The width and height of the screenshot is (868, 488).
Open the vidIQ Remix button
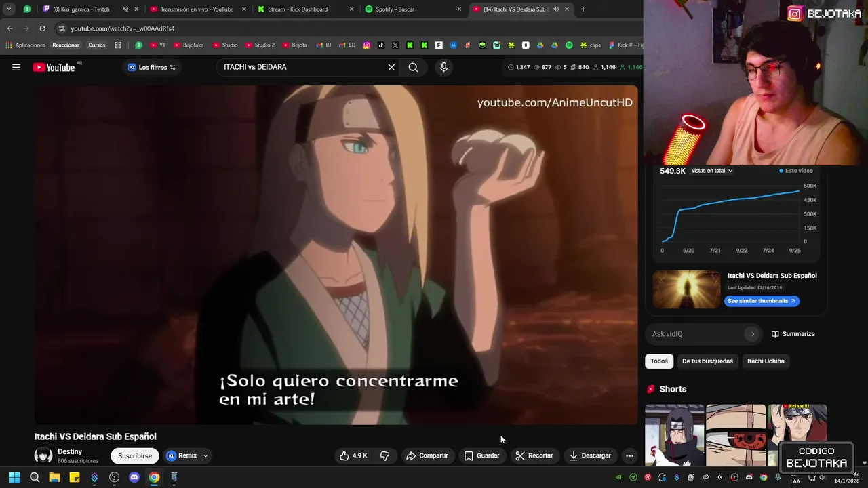tap(182, 455)
